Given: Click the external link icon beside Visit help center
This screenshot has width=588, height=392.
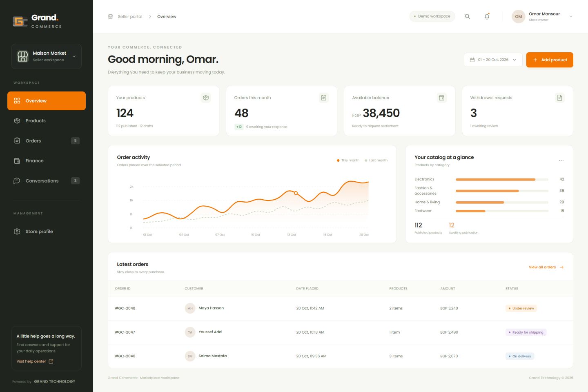Looking at the screenshot, I should (x=51, y=361).
